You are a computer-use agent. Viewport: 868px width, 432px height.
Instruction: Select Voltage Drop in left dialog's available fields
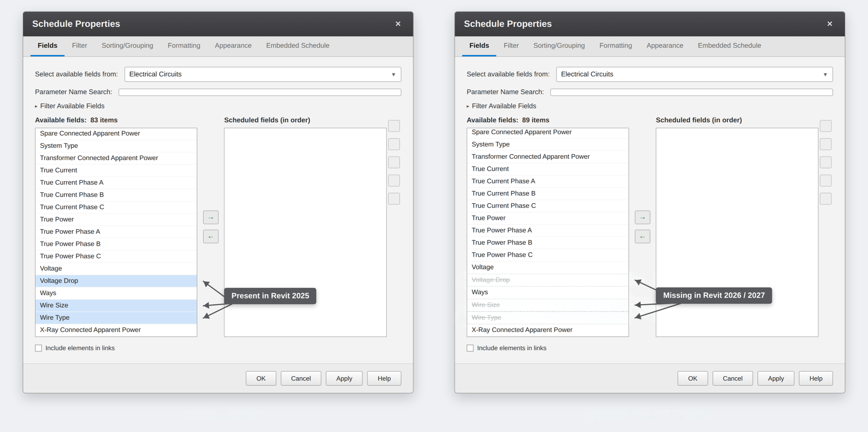[116, 281]
